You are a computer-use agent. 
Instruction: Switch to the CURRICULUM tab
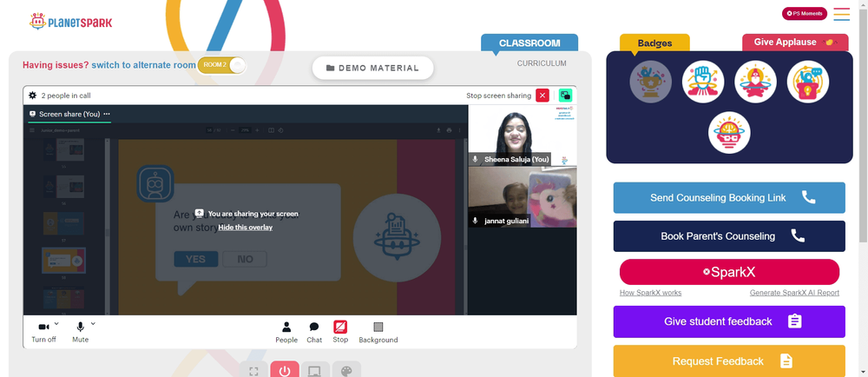click(x=542, y=63)
